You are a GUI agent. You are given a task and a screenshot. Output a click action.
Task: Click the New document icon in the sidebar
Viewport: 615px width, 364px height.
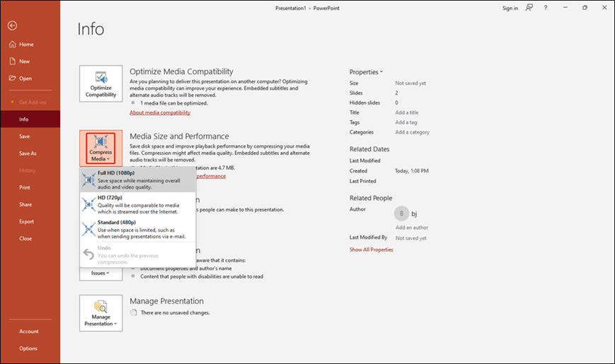click(x=13, y=61)
